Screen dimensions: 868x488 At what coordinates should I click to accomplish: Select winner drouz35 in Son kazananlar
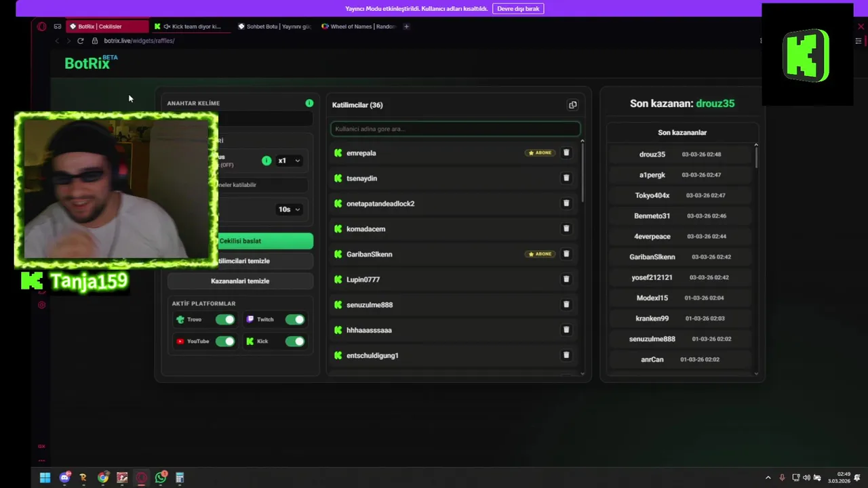pyautogui.click(x=680, y=155)
